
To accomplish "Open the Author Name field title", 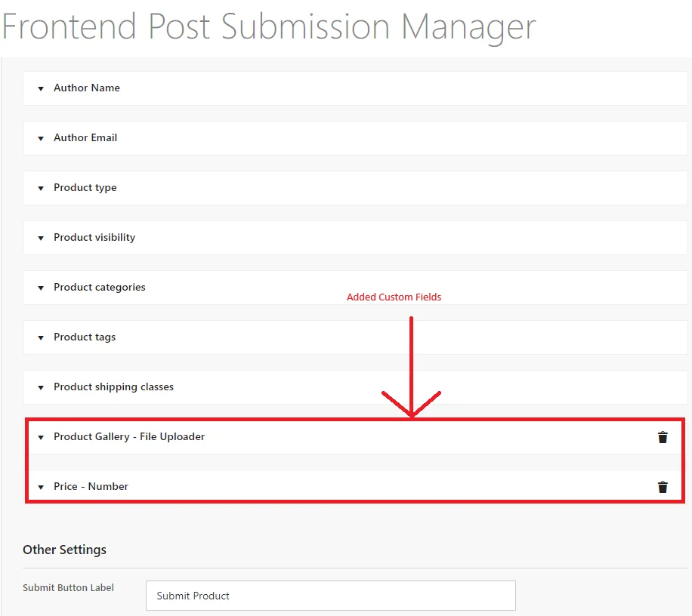I will click(87, 88).
